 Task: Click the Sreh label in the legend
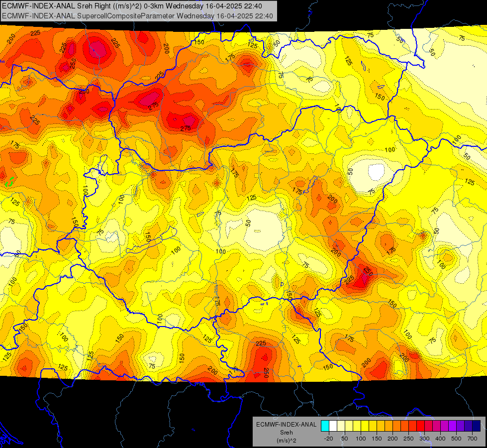[x=287, y=433]
